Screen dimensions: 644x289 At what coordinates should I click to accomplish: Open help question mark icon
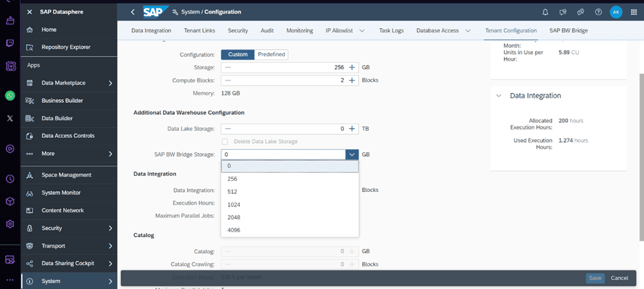pos(598,12)
